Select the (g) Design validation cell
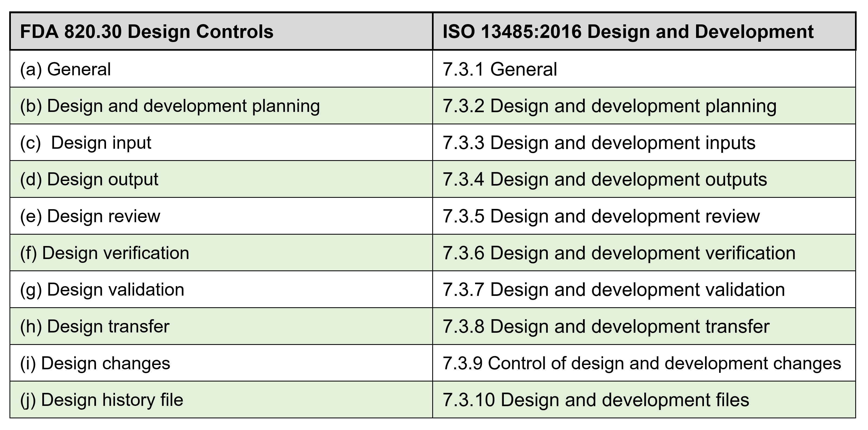The width and height of the screenshot is (868, 430). tap(102, 290)
